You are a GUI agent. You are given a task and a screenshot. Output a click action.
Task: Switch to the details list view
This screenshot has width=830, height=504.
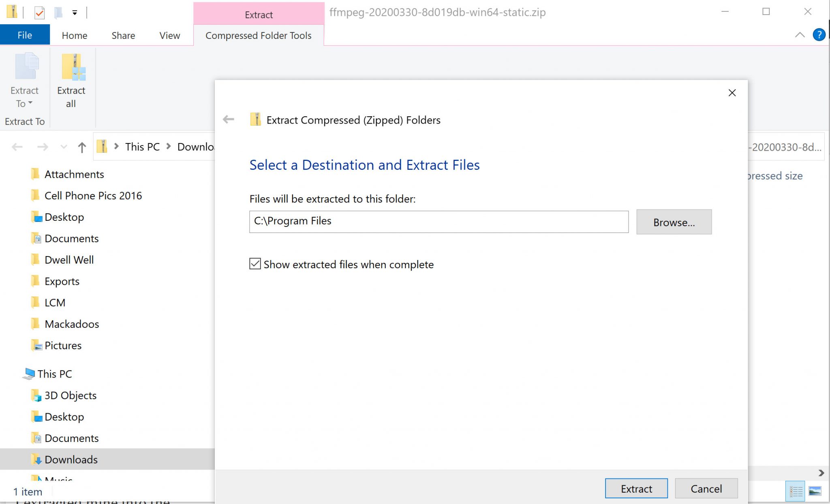[796, 491]
